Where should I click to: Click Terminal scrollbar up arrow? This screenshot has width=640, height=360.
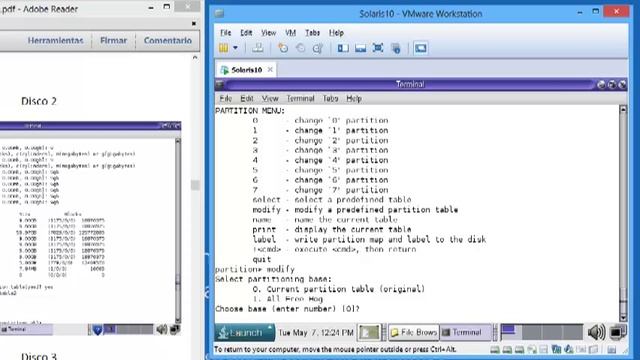pyautogui.click(x=623, y=109)
